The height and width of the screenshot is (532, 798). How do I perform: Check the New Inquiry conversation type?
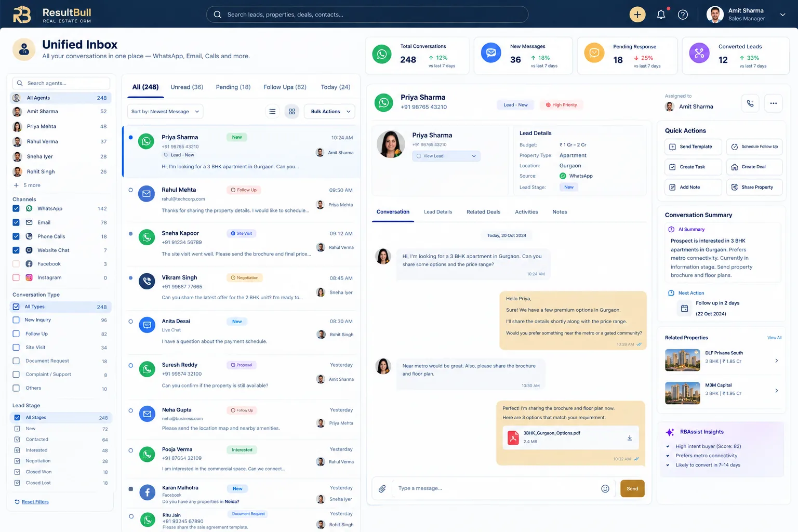[x=16, y=320]
